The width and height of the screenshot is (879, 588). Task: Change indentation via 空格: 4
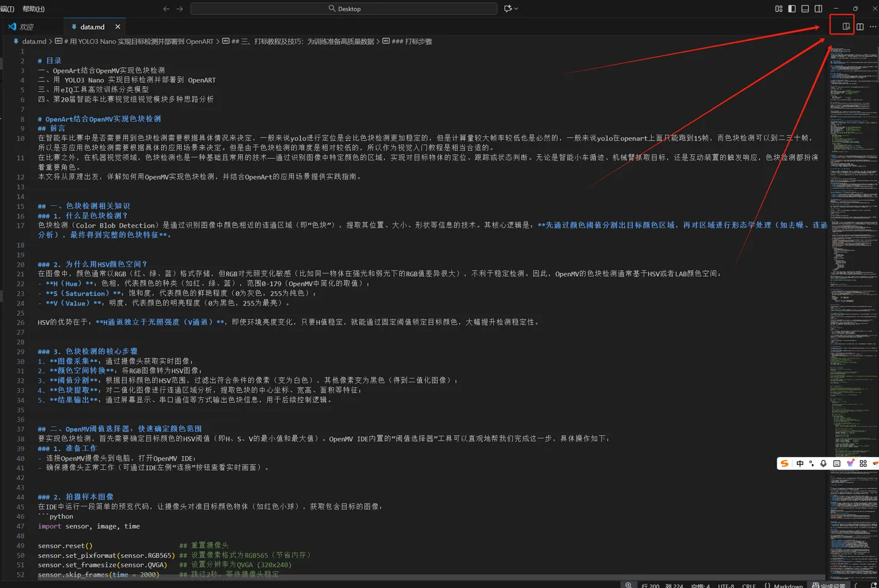coord(701,585)
